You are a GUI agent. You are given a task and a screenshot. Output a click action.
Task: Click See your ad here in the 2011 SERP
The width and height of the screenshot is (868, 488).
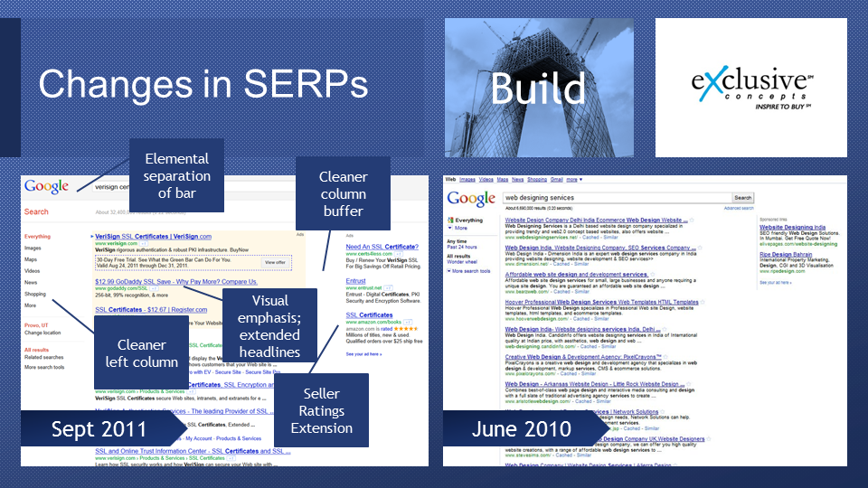(363, 354)
